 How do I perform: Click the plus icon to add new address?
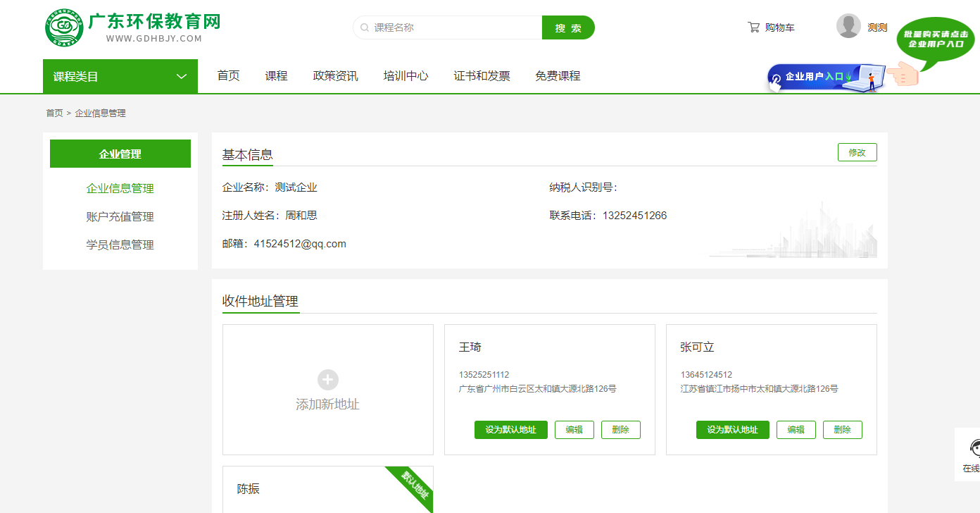328,380
